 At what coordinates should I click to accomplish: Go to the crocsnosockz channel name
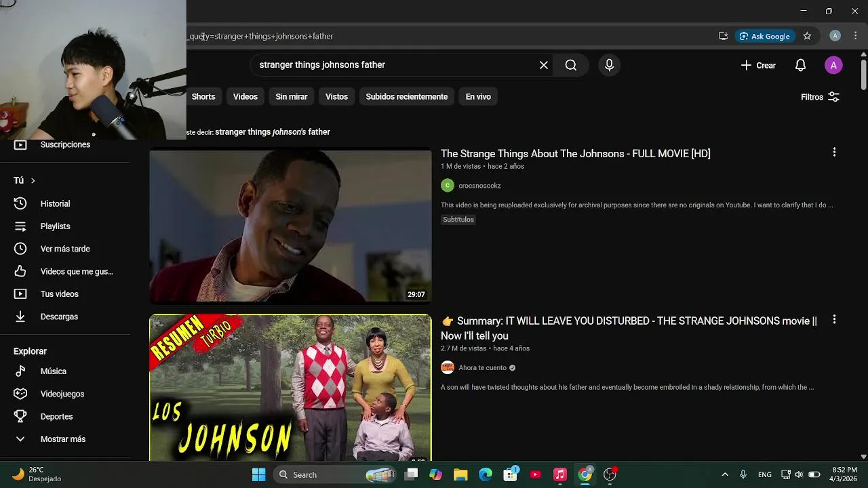[x=479, y=186]
